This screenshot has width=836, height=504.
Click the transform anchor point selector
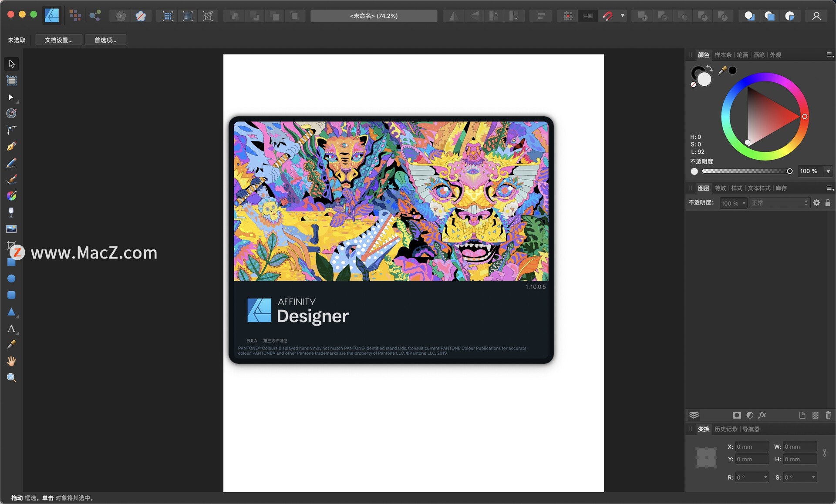[x=706, y=457]
